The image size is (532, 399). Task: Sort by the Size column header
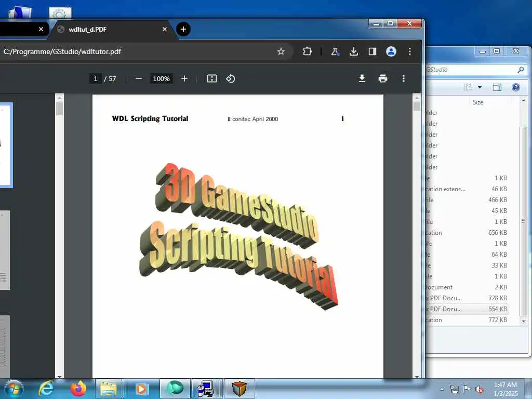click(x=478, y=102)
